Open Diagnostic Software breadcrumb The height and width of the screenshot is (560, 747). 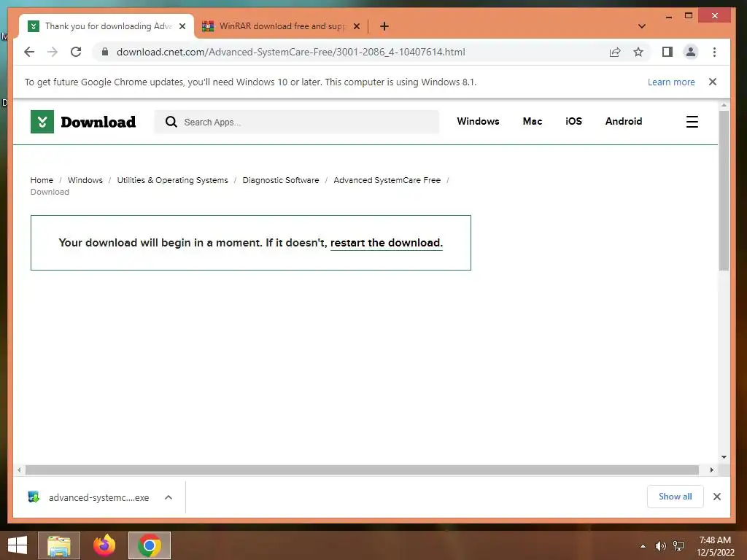click(x=281, y=180)
